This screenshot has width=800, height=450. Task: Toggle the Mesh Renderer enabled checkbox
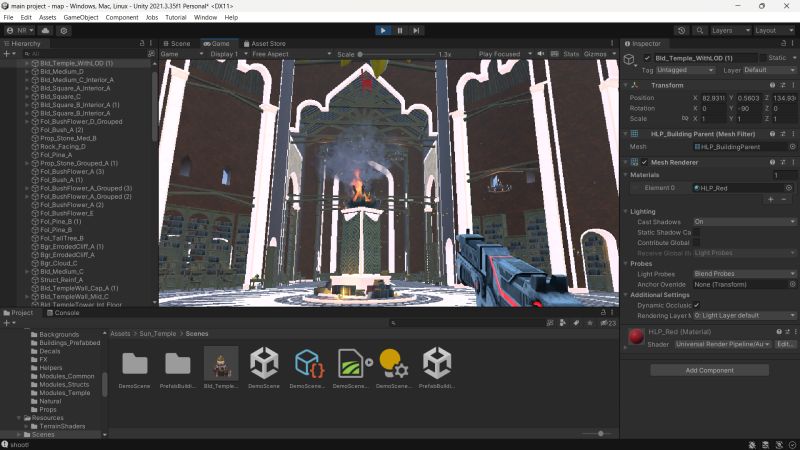coord(645,161)
